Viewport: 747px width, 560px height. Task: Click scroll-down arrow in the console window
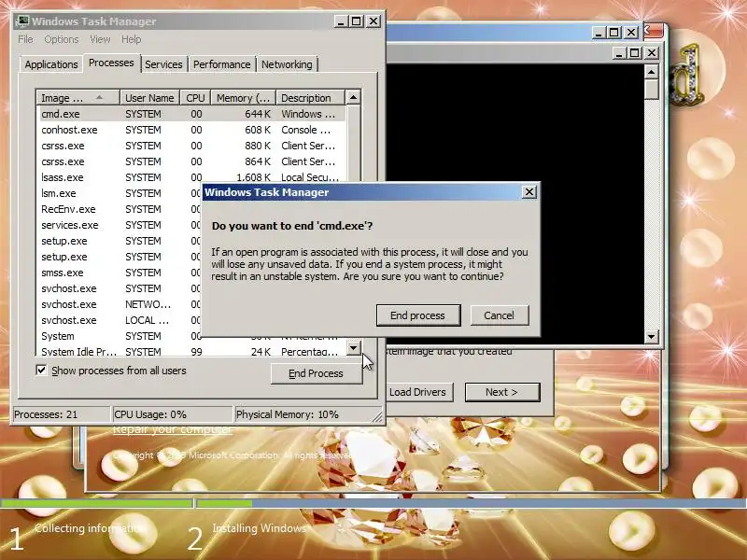[651, 336]
